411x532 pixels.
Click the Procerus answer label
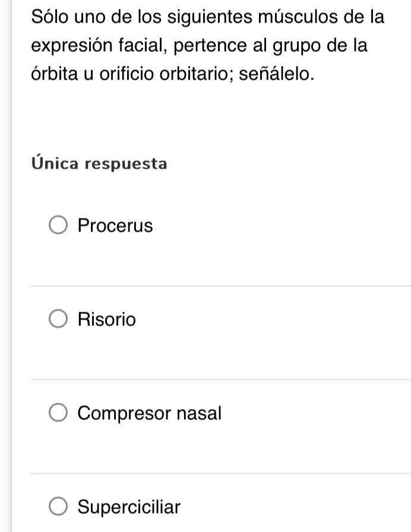point(114,226)
